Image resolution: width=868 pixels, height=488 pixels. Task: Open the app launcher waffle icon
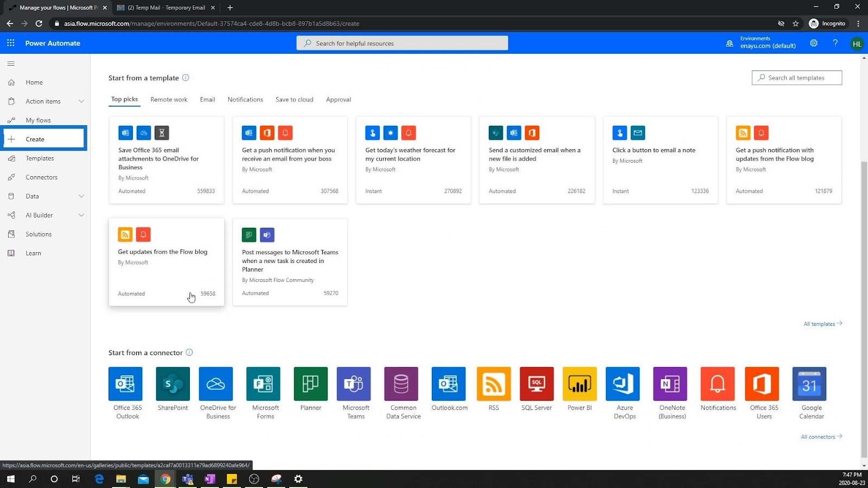pyautogui.click(x=11, y=43)
